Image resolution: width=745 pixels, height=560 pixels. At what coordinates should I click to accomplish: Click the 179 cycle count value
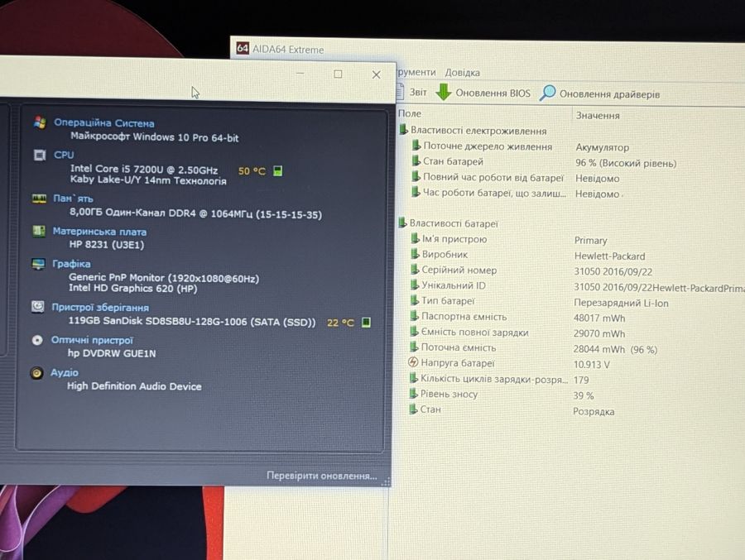point(581,380)
